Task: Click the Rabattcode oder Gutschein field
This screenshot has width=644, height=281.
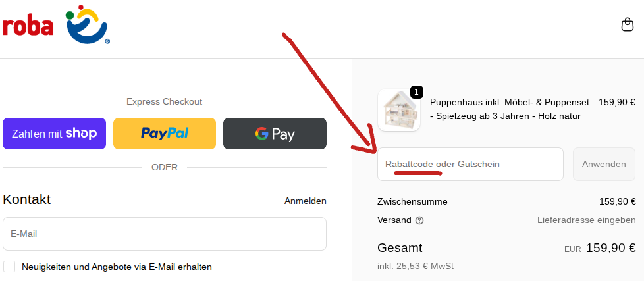Action: coord(470,164)
